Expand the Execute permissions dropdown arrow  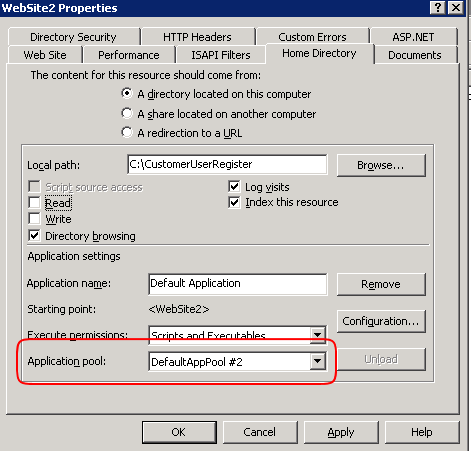point(317,334)
